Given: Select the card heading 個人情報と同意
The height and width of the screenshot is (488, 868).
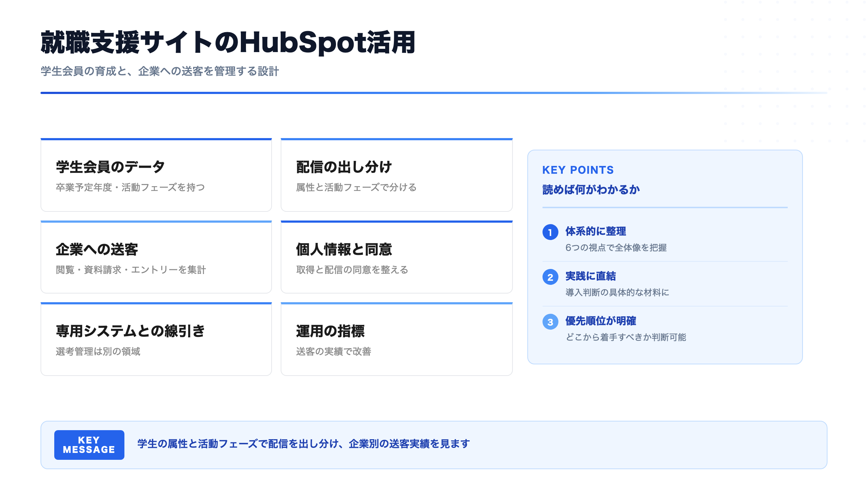Looking at the screenshot, I should pos(344,249).
